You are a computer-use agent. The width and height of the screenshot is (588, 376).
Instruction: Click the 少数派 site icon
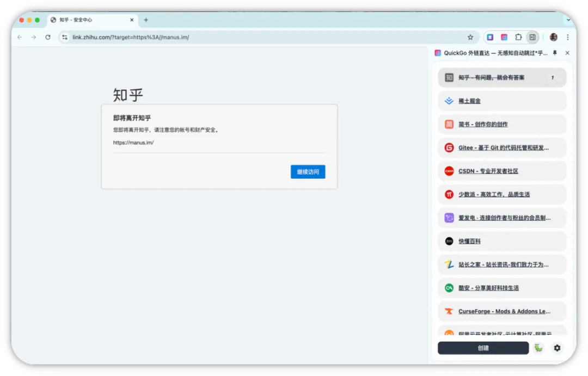click(x=449, y=194)
